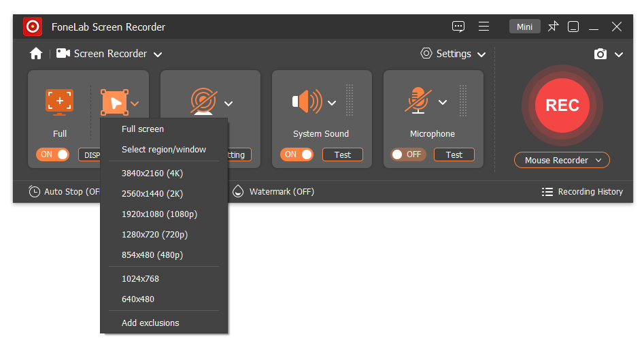Expand the Settings dropdown chevron
The height and width of the screenshot is (345, 644).
click(481, 54)
